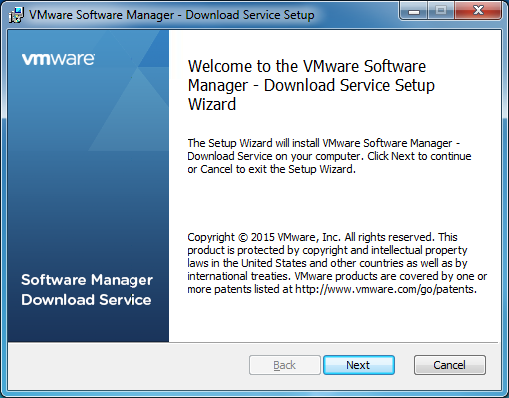Click 'The Setup Wizard will install' paragraph
The height and width of the screenshot is (398, 509).
point(329,156)
